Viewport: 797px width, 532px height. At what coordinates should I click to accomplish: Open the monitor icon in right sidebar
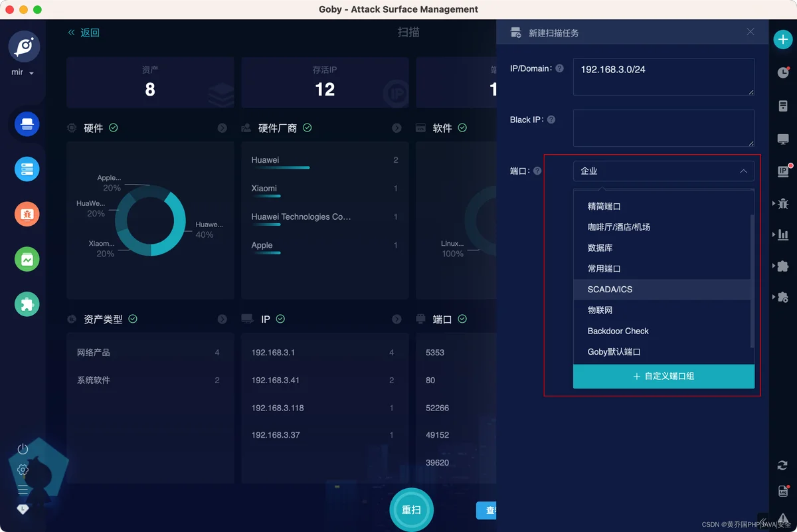pos(783,139)
